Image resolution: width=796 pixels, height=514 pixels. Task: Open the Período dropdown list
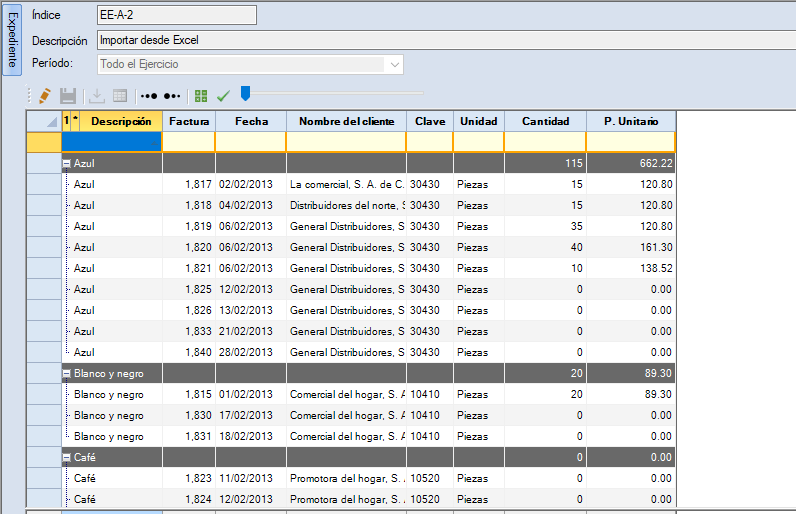(395, 65)
